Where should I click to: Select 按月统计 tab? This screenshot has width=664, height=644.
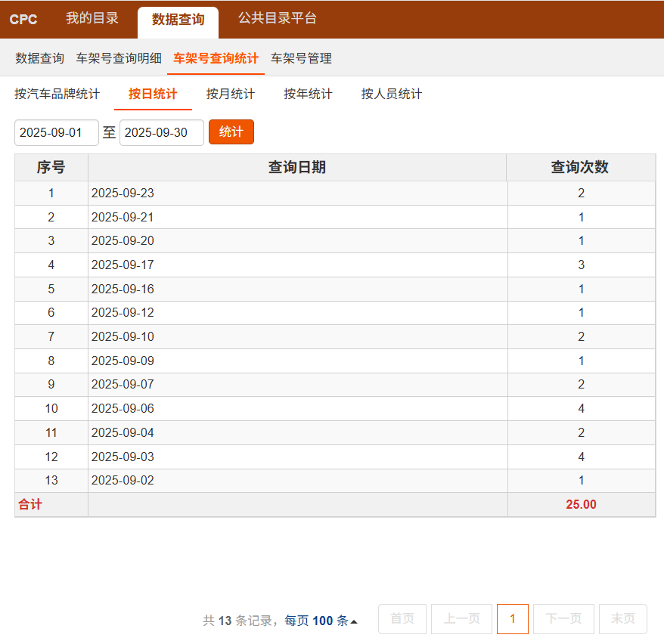coord(231,94)
